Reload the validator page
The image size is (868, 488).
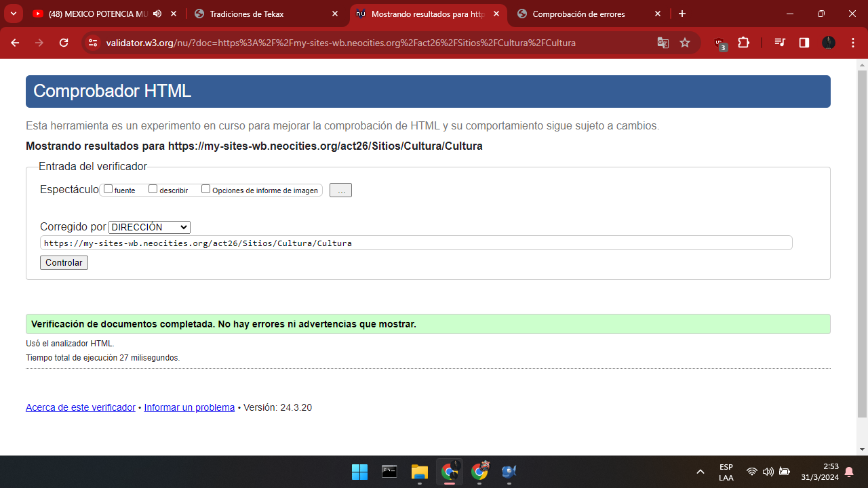[x=64, y=43]
